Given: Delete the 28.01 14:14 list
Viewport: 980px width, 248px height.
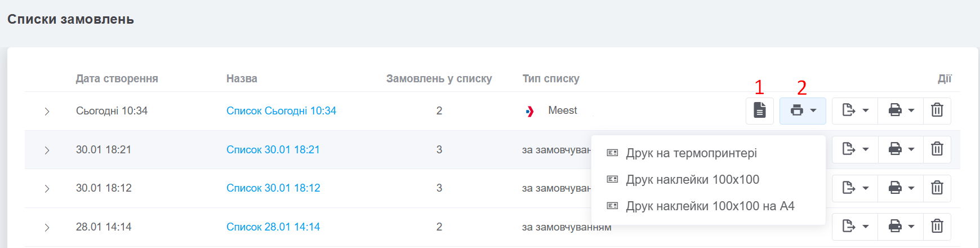Looking at the screenshot, I should [937, 227].
